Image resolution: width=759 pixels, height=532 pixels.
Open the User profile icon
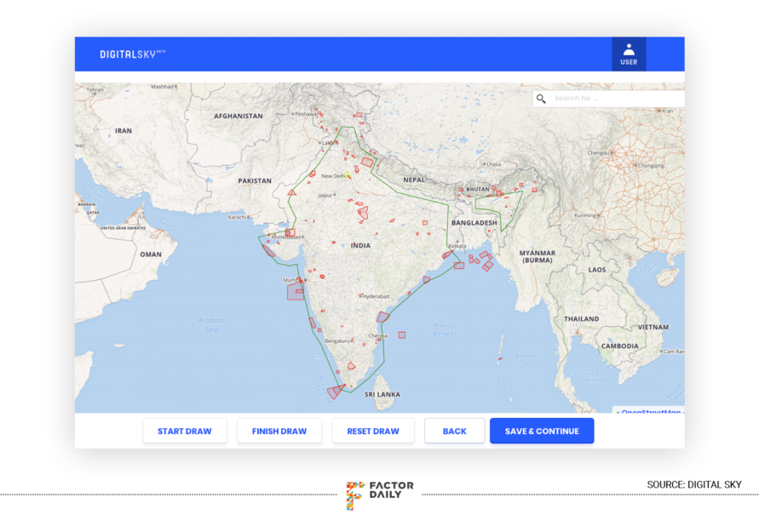629,54
